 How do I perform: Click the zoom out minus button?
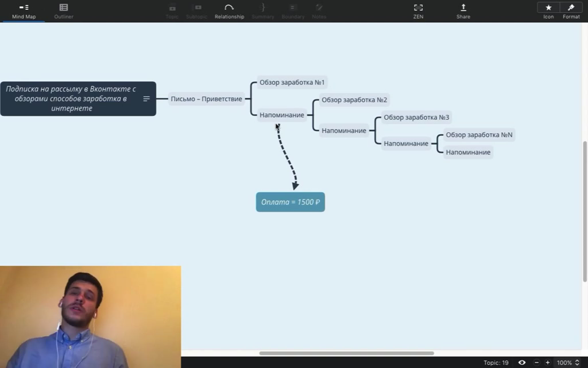pyautogui.click(x=537, y=363)
